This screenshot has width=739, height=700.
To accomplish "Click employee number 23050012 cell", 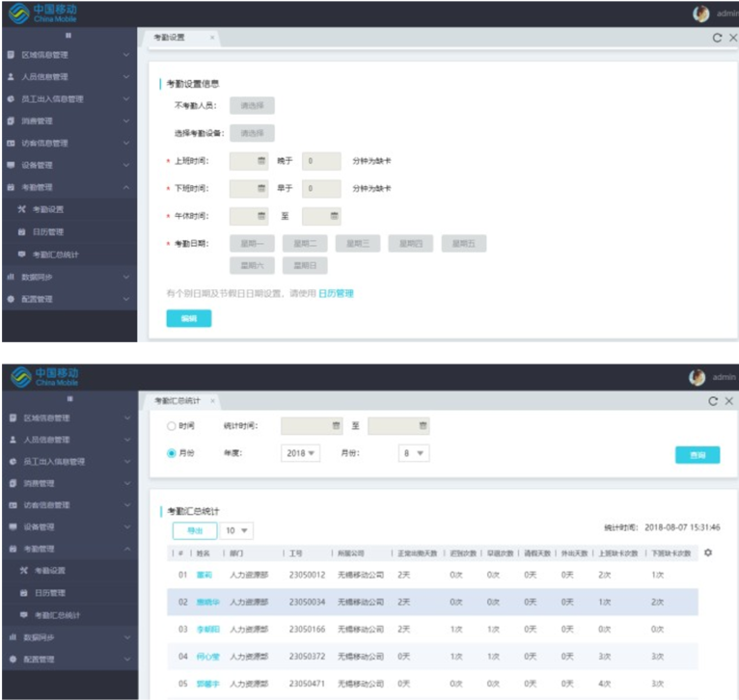I will [x=308, y=575].
